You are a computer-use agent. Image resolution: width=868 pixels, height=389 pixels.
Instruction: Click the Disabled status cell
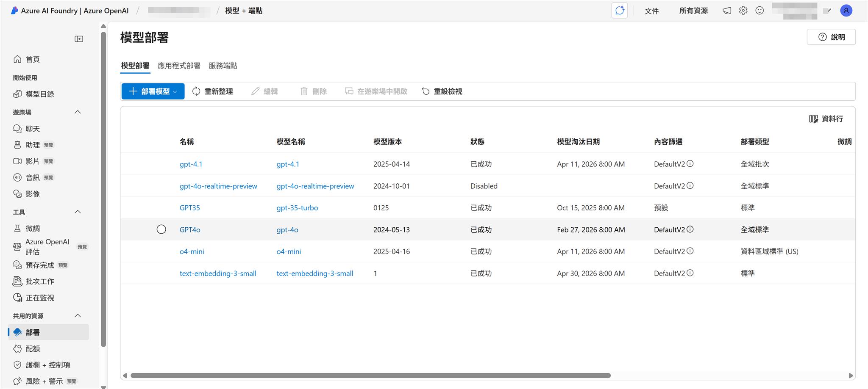point(484,186)
